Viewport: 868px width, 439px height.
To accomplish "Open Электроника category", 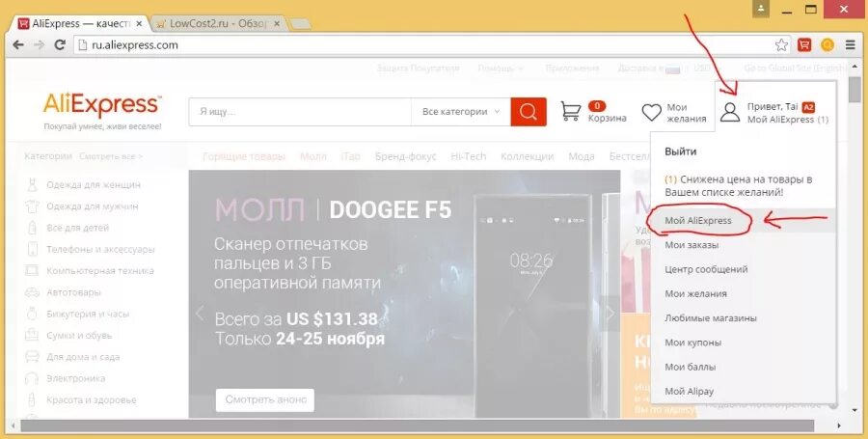I will coord(75,378).
